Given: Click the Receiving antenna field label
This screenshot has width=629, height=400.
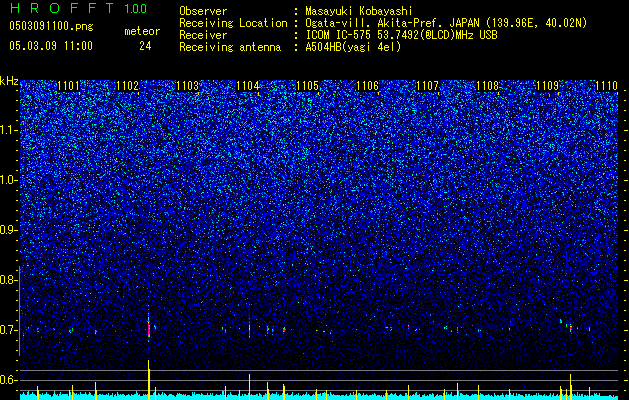Looking at the screenshot, I should click(230, 47).
